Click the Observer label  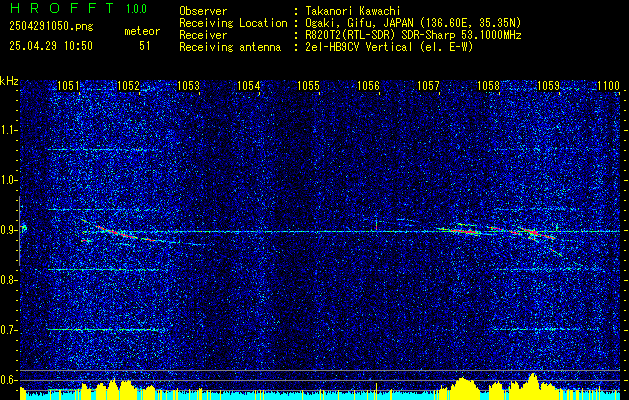[203, 11]
